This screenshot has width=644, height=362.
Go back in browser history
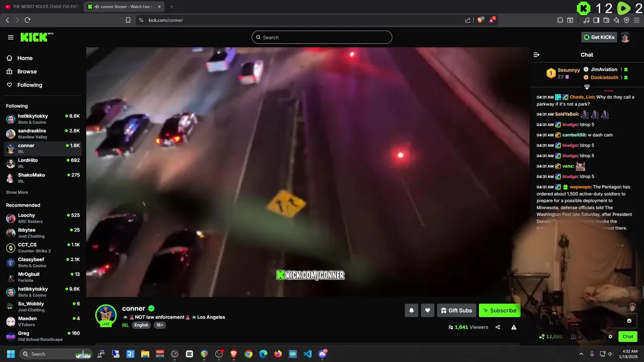[x=7, y=20]
